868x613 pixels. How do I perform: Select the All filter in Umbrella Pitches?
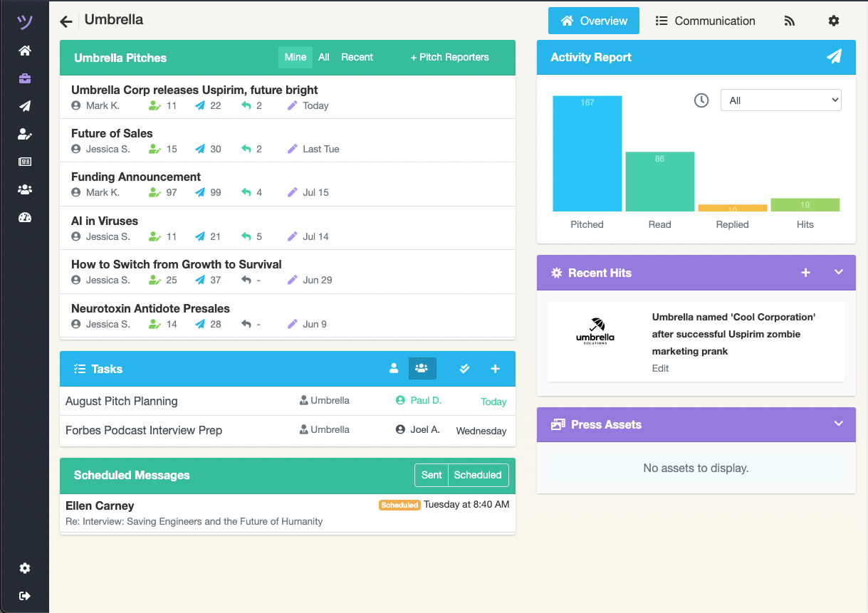(x=324, y=58)
